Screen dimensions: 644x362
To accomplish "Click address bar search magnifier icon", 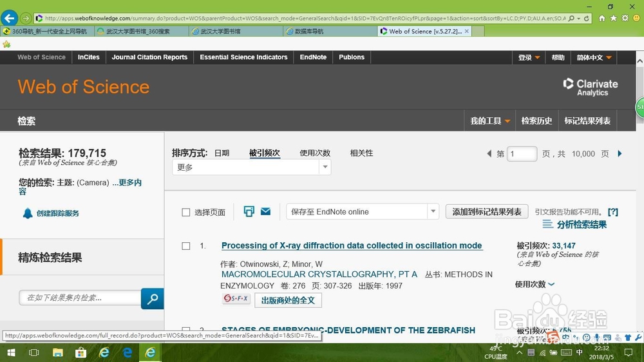I will pos(571,19).
